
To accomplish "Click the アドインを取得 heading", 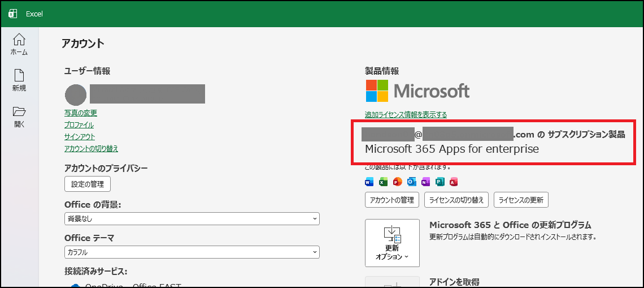I will (x=454, y=282).
